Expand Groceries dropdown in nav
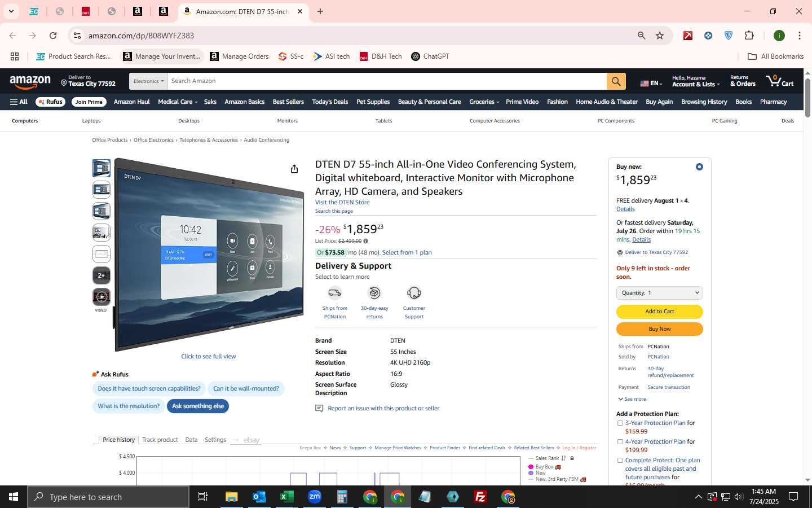The height and width of the screenshot is (508, 812). coord(484,102)
